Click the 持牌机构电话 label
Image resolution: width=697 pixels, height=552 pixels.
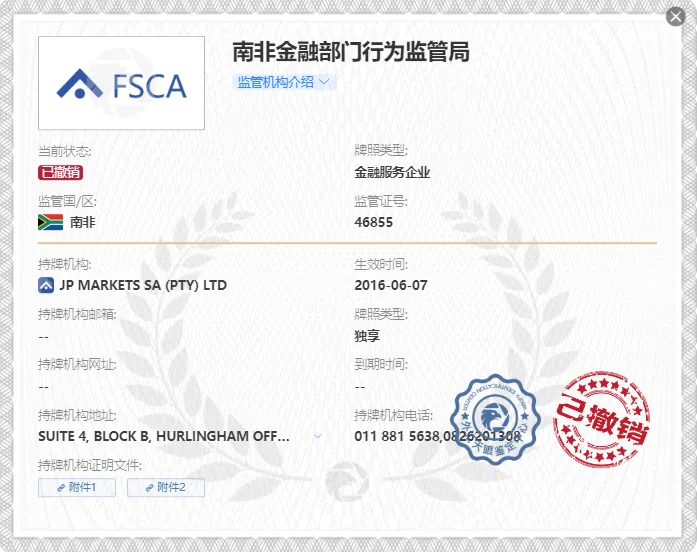coord(393,416)
